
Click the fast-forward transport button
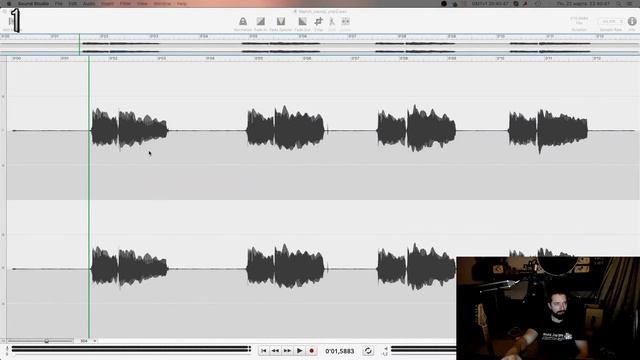click(x=287, y=351)
